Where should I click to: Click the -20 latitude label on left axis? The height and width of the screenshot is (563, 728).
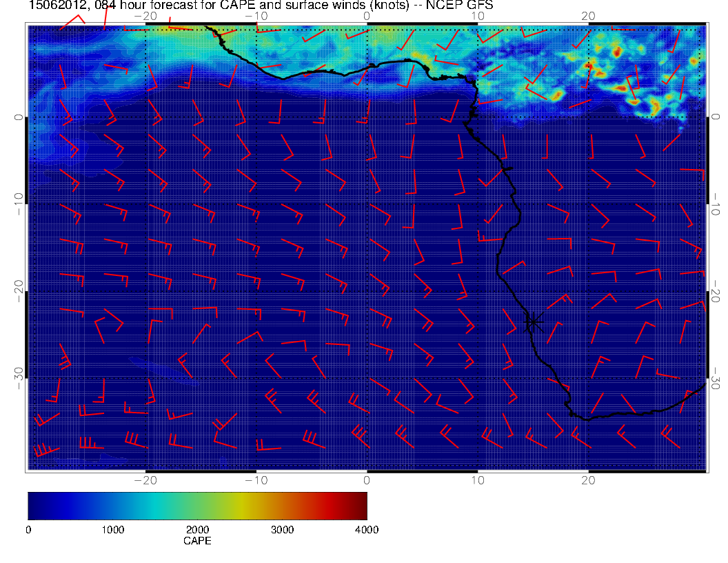click(19, 291)
